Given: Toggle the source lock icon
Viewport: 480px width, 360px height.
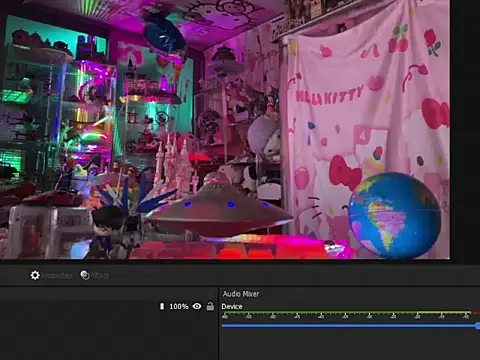Looking at the screenshot, I should (x=210, y=306).
